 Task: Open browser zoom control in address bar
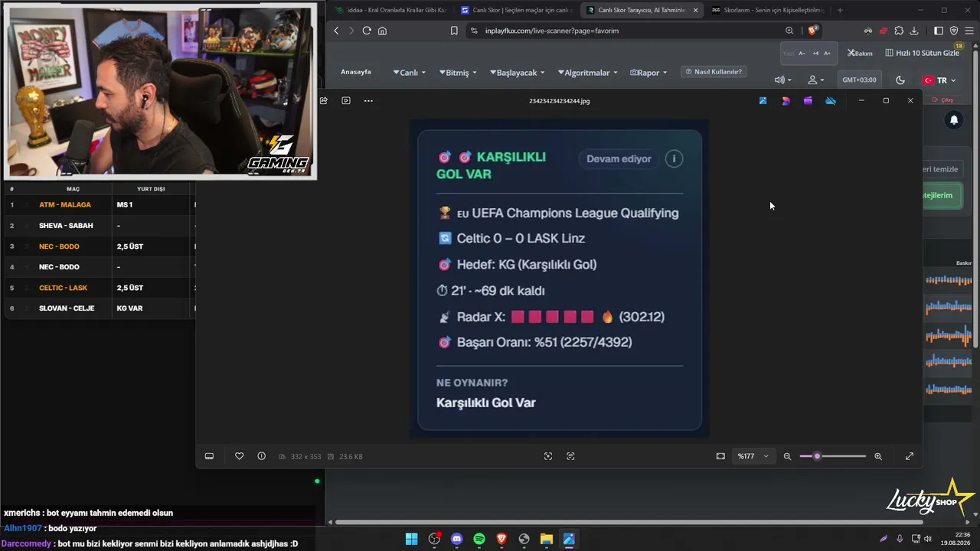789,31
